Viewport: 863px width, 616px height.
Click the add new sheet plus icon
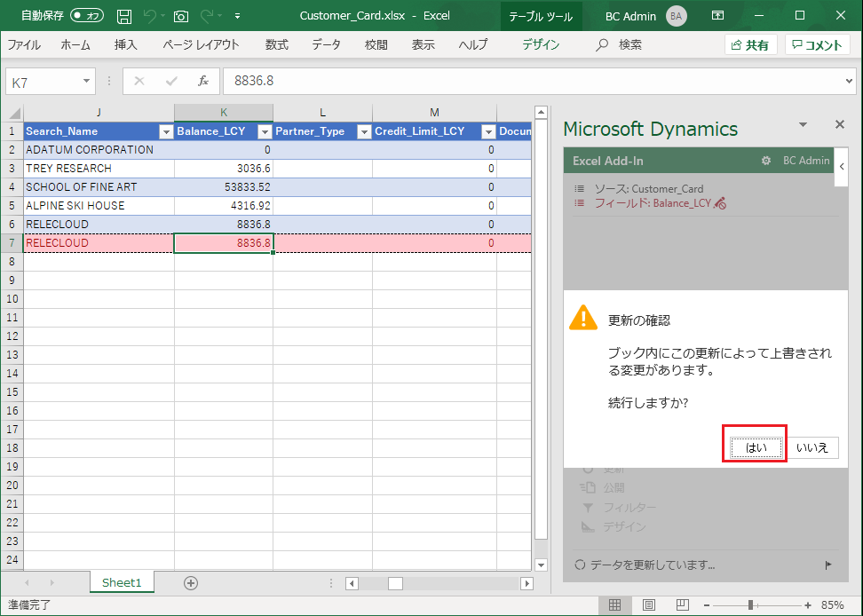191,583
